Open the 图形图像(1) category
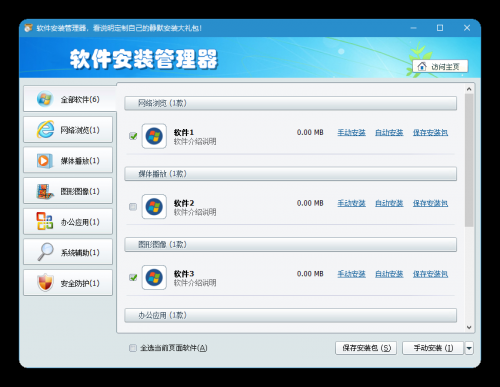 [x=68, y=191]
